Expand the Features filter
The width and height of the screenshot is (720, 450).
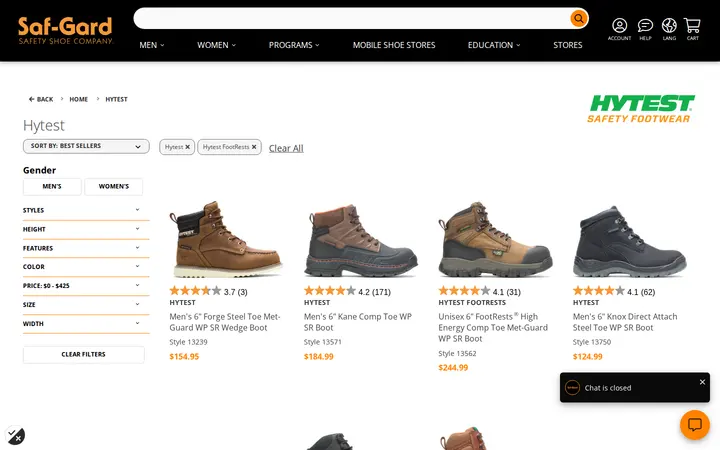click(x=86, y=248)
